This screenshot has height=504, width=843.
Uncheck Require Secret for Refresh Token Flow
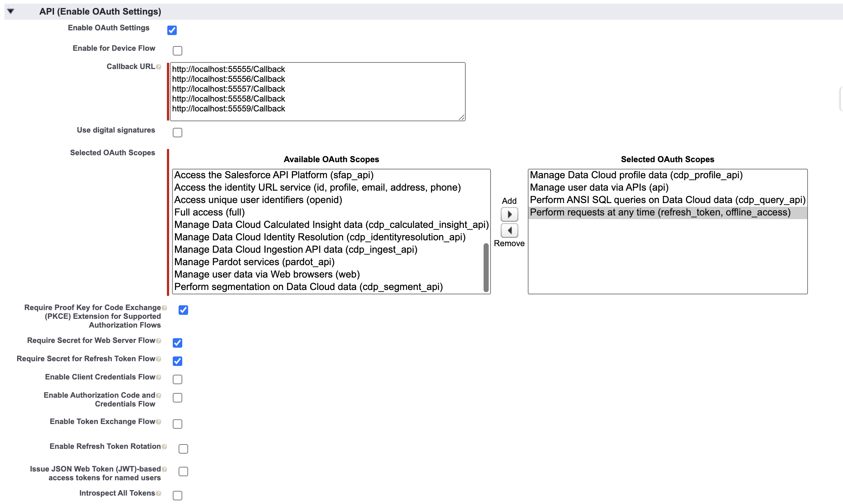coord(178,361)
